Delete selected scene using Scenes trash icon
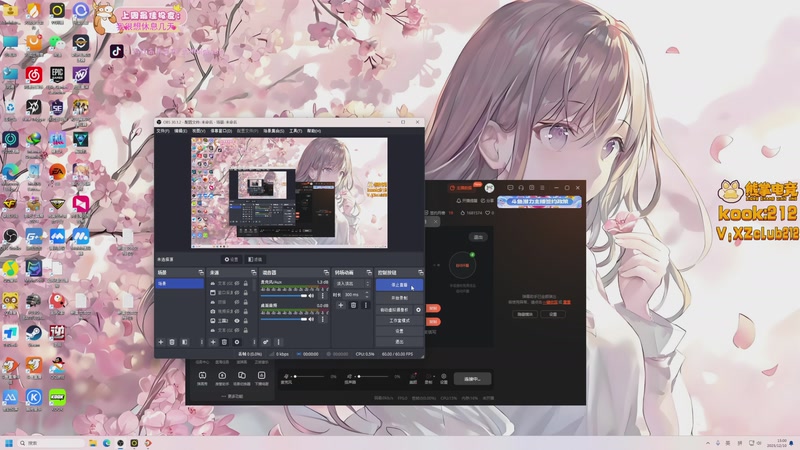The height and width of the screenshot is (450, 800). coord(172,342)
